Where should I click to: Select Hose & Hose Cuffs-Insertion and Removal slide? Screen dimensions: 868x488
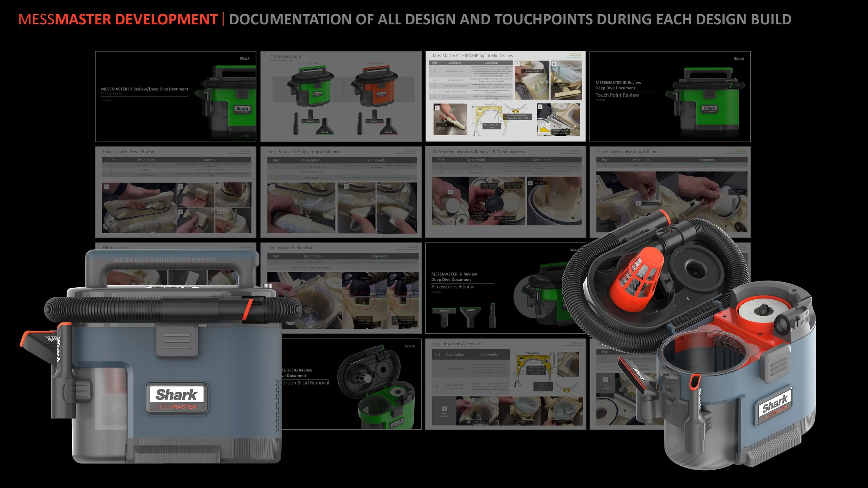(341, 192)
